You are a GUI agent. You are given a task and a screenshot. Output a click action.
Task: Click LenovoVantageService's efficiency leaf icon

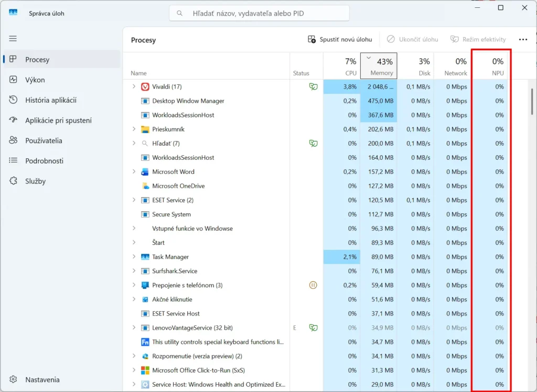click(313, 328)
